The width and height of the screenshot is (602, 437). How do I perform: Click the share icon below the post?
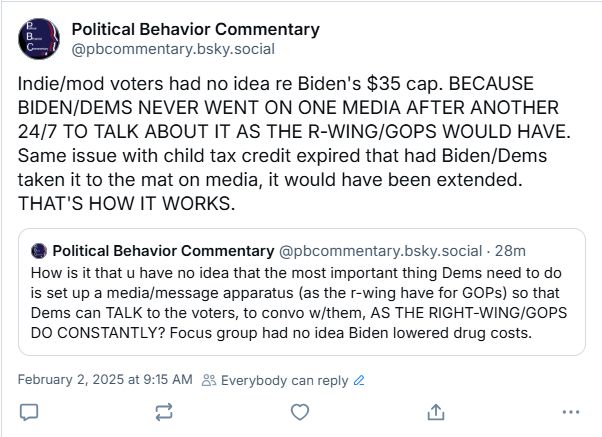pyautogui.click(x=435, y=411)
